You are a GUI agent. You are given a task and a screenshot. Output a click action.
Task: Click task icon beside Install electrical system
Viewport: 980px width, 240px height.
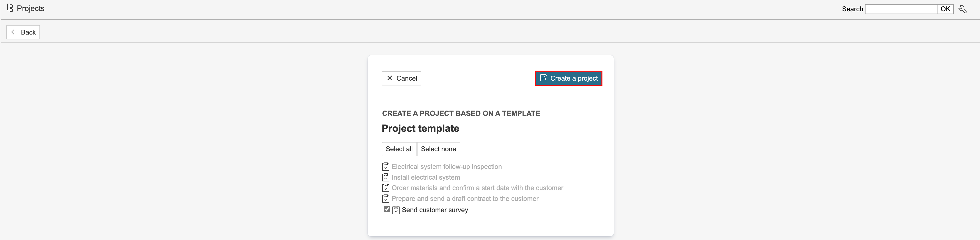(385, 177)
